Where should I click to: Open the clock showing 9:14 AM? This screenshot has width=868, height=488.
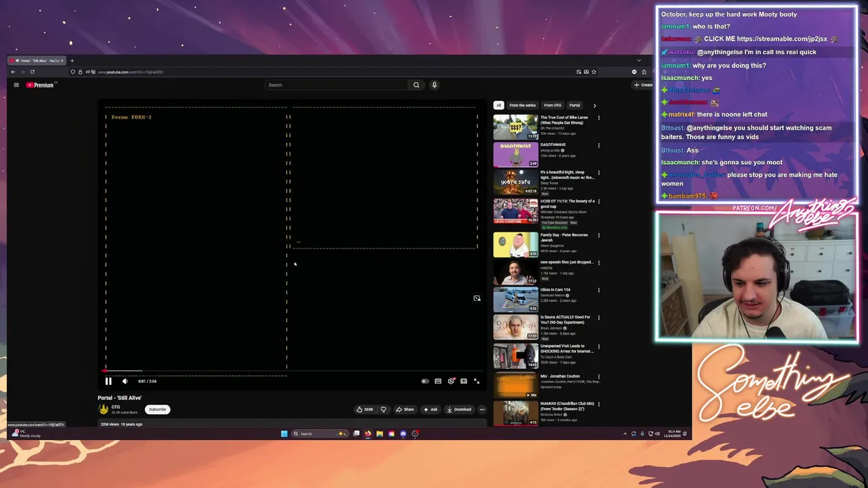coord(672,434)
